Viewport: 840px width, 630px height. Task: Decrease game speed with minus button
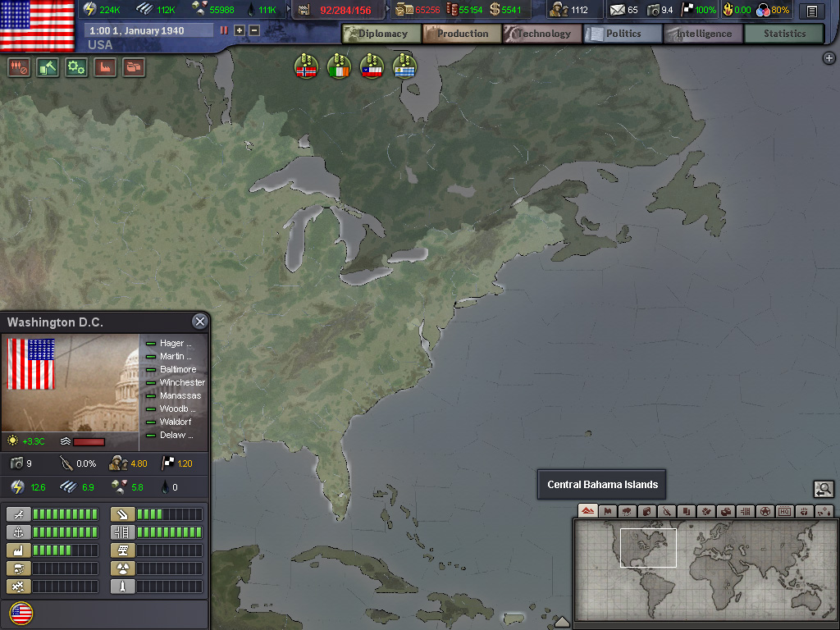pyautogui.click(x=254, y=30)
